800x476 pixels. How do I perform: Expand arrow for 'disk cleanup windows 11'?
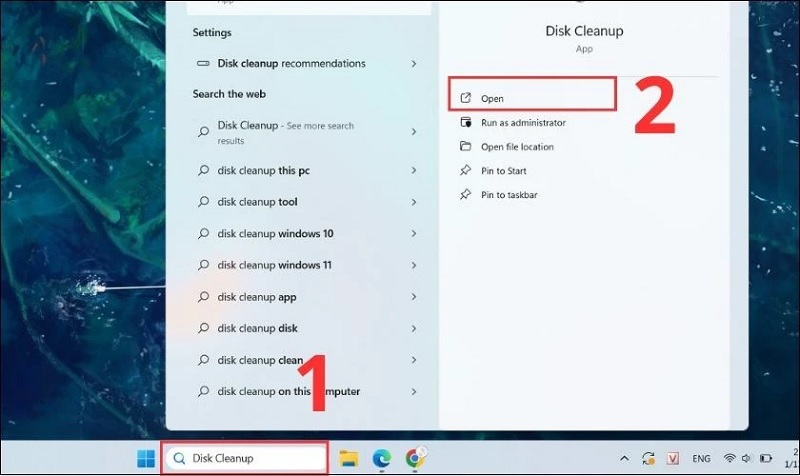(x=414, y=266)
